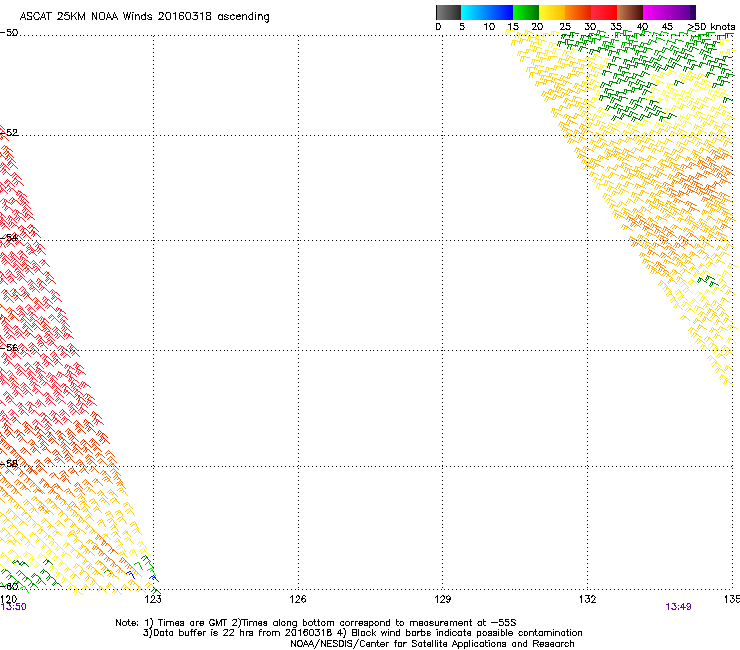
Task: Select the red 30-35 knots color segment
Action: pyautogui.click(x=604, y=12)
